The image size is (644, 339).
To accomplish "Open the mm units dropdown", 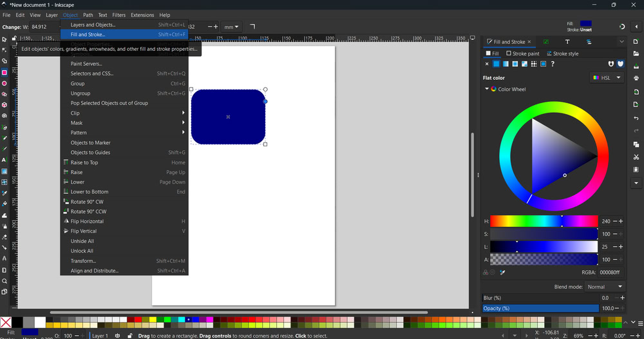I will click(x=231, y=26).
